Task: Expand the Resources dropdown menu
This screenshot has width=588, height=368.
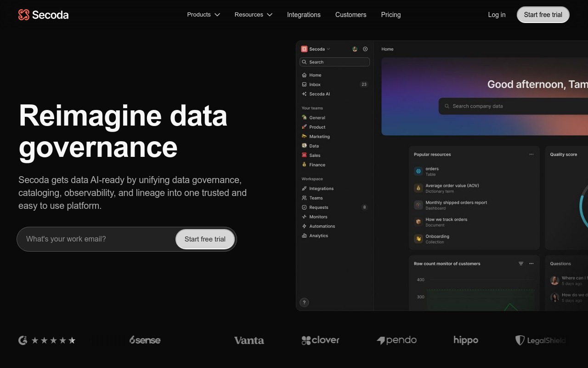Action: (254, 15)
